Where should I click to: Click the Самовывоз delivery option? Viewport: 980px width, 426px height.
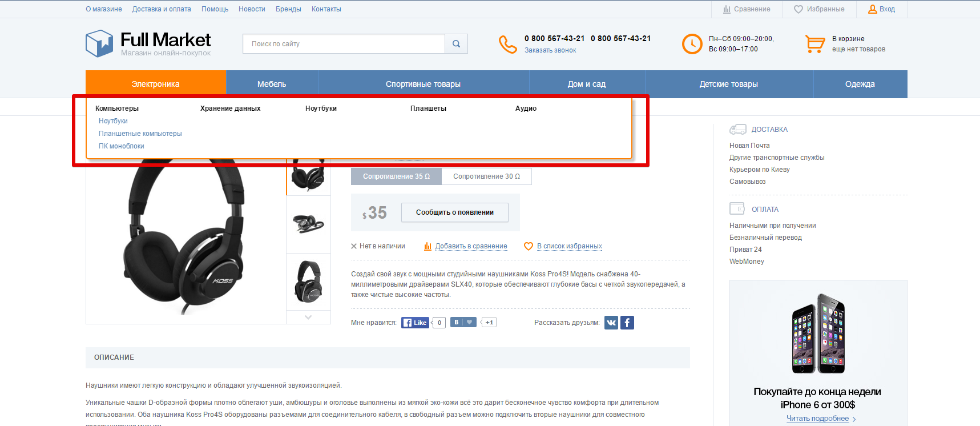coord(748,182)
